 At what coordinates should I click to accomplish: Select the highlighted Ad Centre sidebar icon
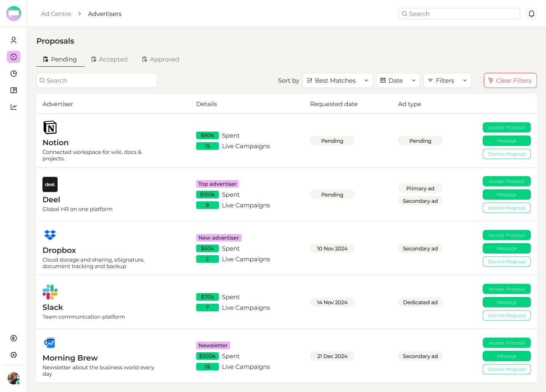click(x=14, y=57)
